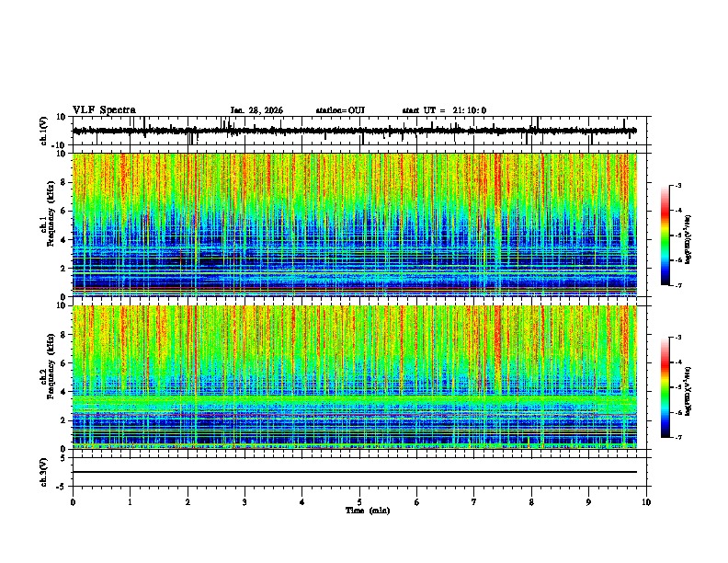
Task: Click inside the ch.2 spectrogram panel
Action: (x=355, y=377)
